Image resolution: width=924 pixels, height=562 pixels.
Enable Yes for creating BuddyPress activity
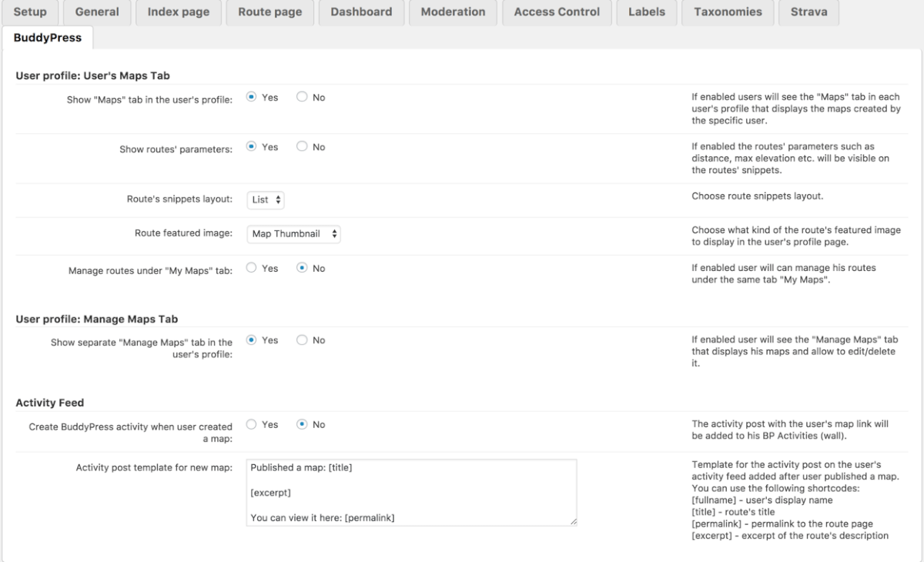pos(252,424)
